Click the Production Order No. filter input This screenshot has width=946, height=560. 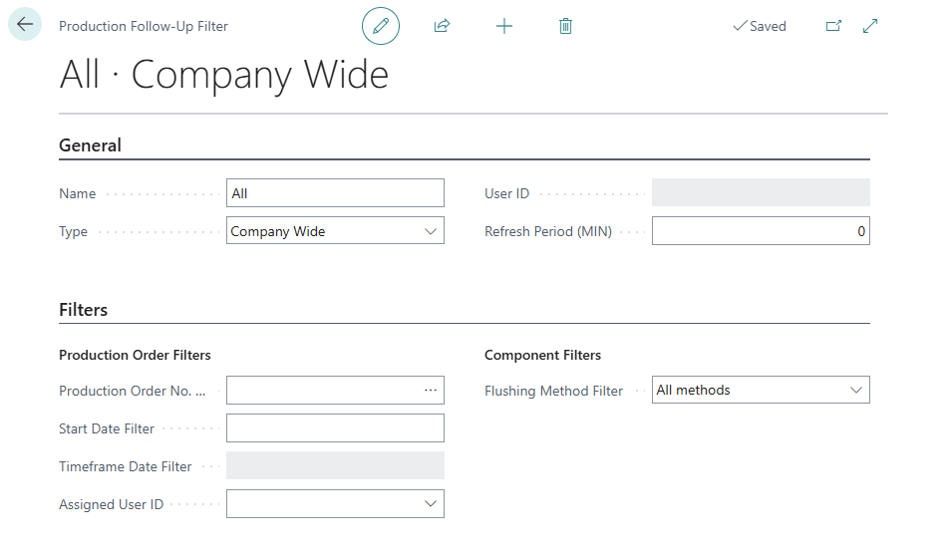pyautogui.click(x=321, y=391)
